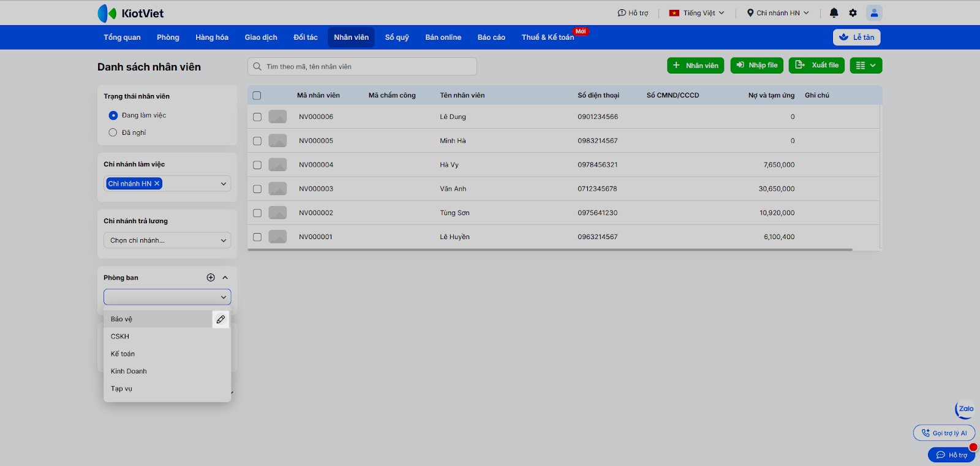The height and width of the screenshot is (466, 980).
Task: Open the Bán online menu
Action: (443, 37)
